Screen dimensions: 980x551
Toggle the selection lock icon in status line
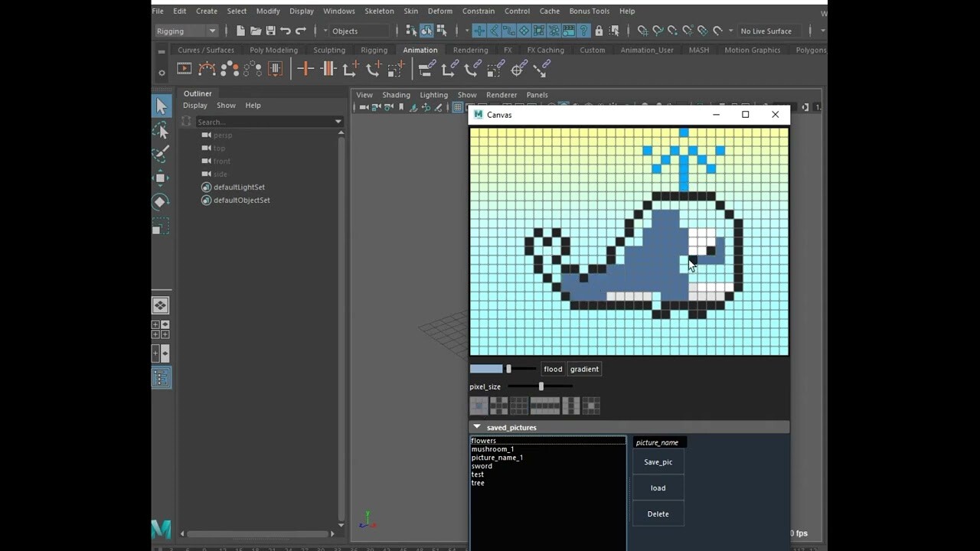click(599, 32)
